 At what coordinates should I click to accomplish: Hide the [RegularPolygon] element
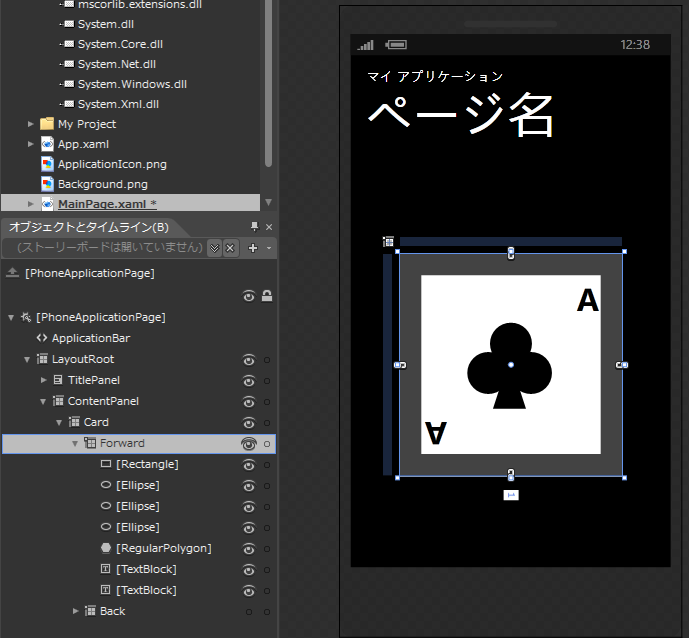point(249,549)
